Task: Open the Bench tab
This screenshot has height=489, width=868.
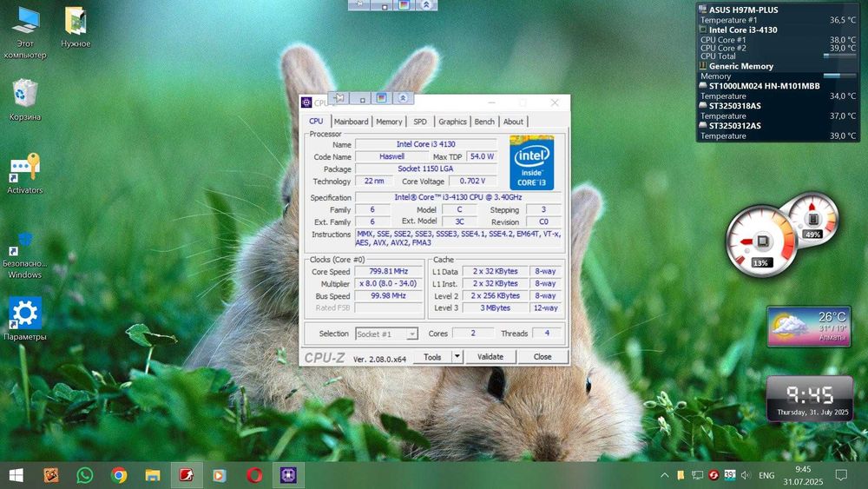Action: (x=484, y=122)
